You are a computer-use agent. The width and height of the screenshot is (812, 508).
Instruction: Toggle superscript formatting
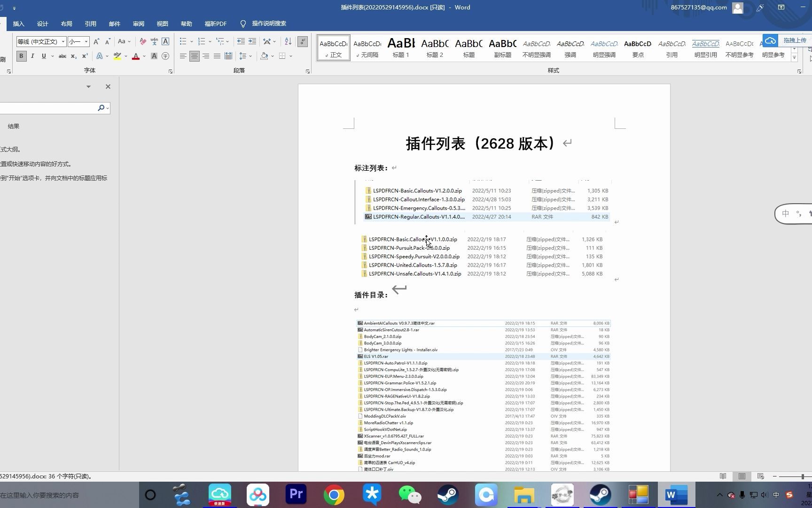point(85,56)
